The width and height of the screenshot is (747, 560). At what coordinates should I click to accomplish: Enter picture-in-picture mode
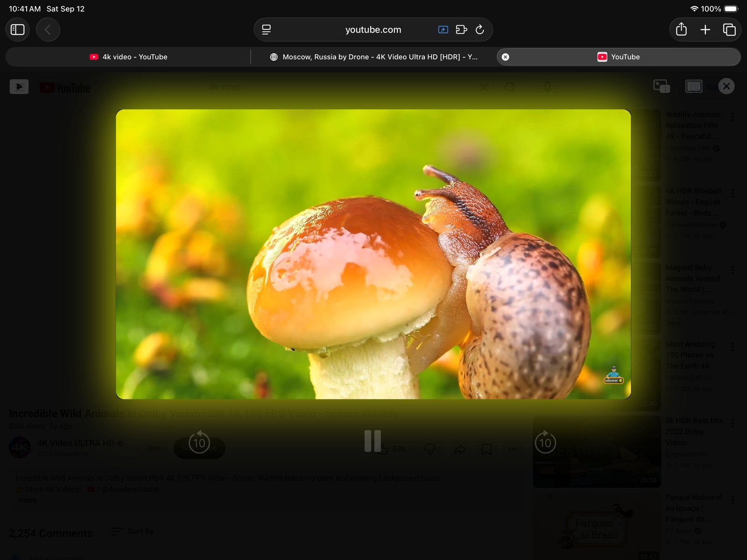coord(662,86)
